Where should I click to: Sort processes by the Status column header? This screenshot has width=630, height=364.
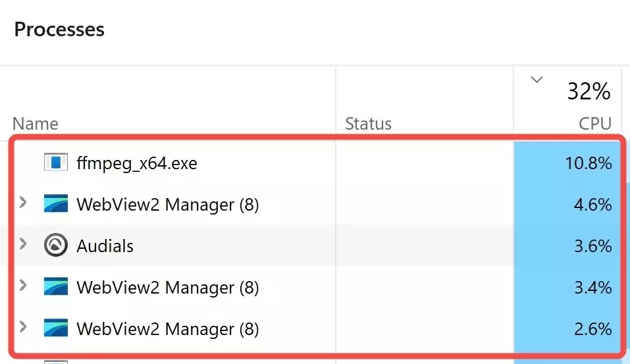click(x=368, y=124)
